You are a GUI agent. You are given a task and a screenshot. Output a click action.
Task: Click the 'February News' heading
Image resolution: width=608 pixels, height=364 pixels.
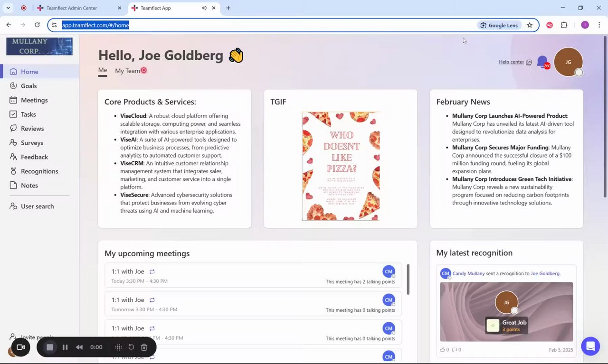point(463,102)
